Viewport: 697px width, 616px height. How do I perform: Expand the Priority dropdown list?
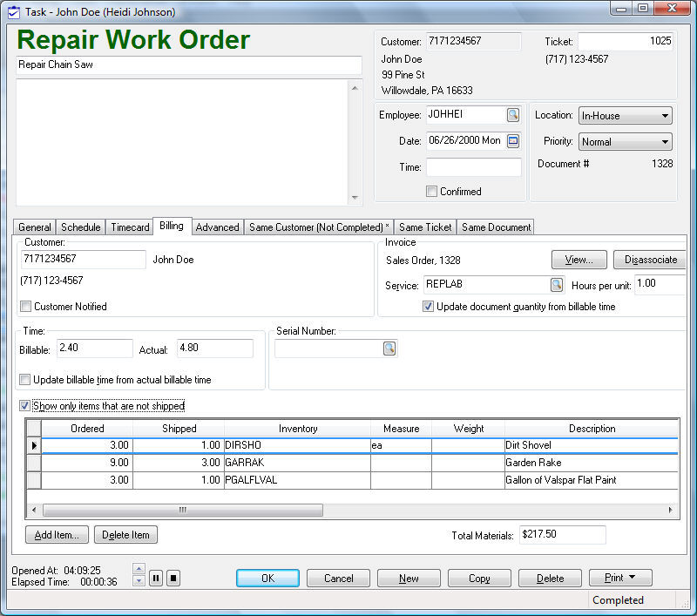(665, 141)
